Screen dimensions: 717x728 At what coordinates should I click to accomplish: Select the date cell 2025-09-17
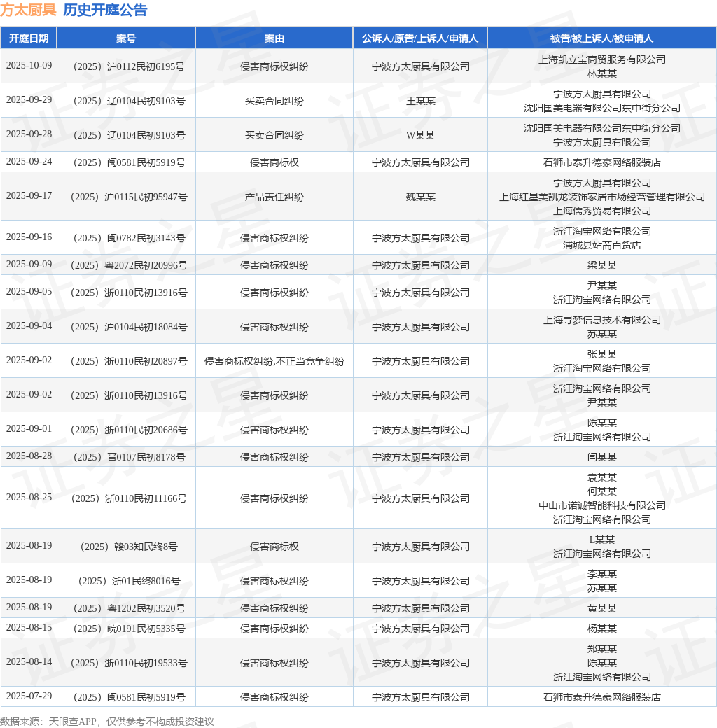click(29, 196)
